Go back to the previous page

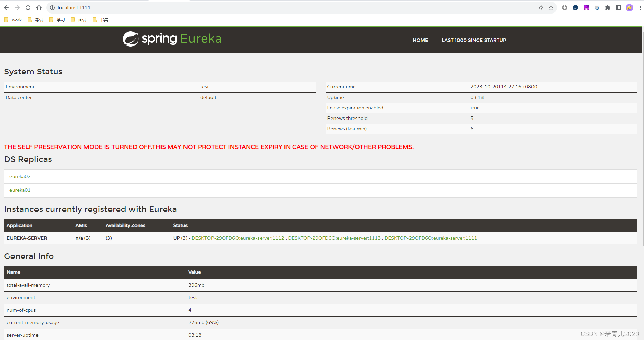6,8
